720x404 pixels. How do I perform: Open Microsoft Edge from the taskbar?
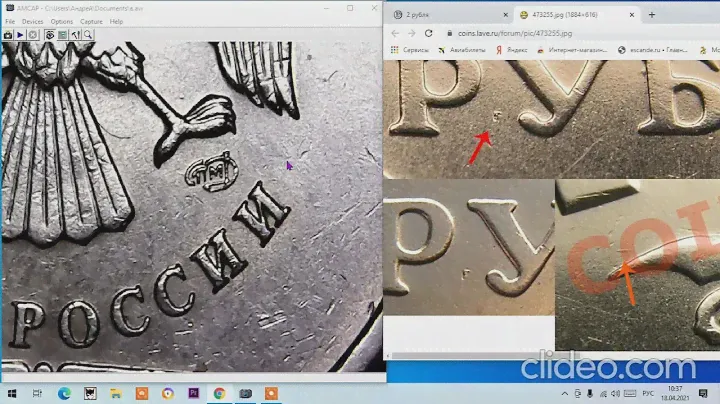tap(64, 393)
